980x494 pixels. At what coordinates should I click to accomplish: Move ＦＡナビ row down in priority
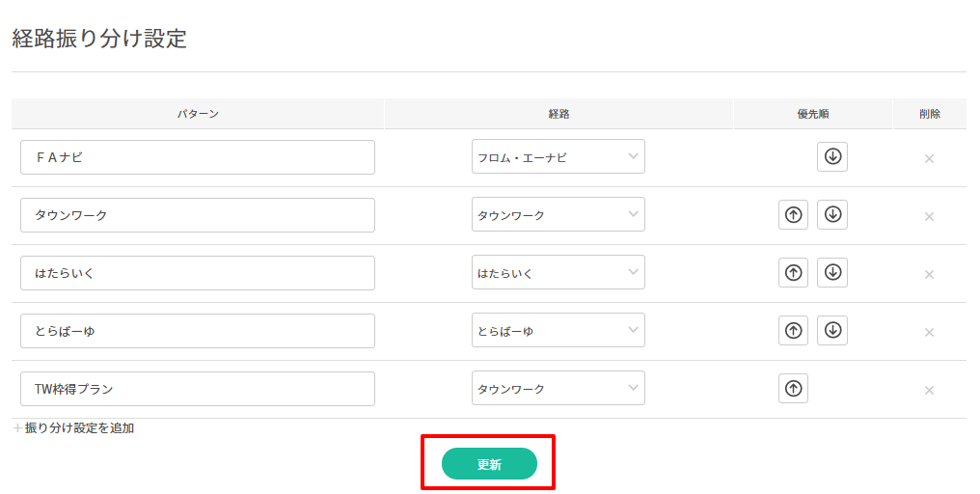831,157
